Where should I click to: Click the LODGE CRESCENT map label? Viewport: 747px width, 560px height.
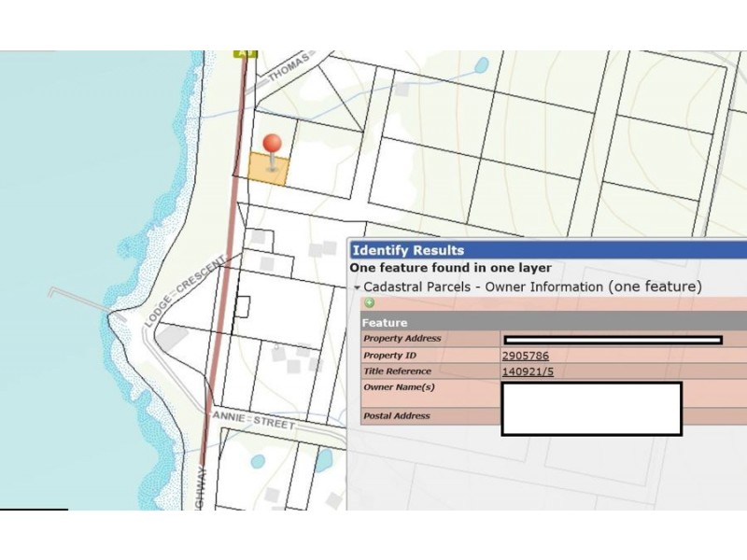pos(184,291)
